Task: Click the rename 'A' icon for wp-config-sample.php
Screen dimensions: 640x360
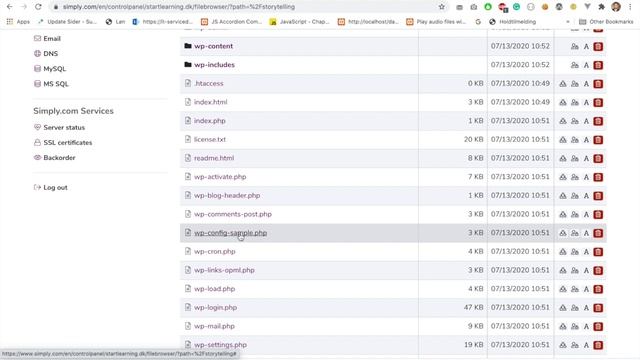Action: pyautogui.click(x=586, y=233)
